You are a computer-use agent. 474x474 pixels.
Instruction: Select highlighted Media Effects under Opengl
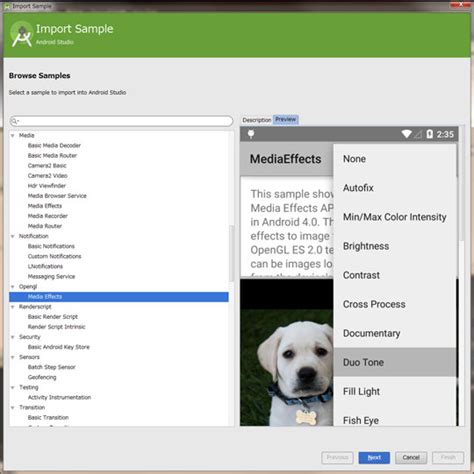click(119, 297)
